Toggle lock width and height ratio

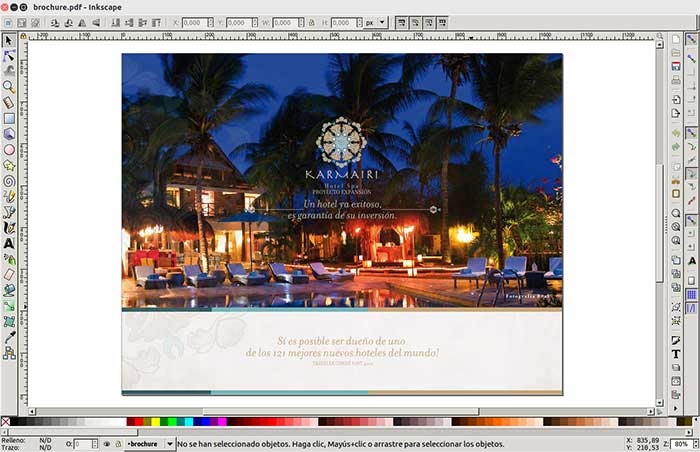tap(312, 22)
